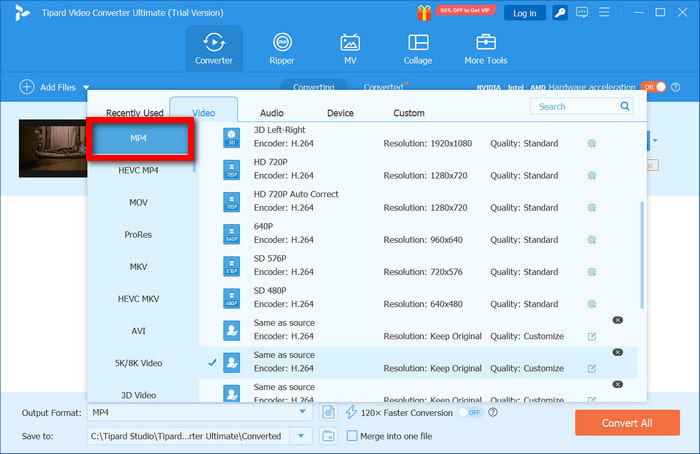Switch to the Device tab
Screen dimensions: 700x454
click(x=340, y=112)
